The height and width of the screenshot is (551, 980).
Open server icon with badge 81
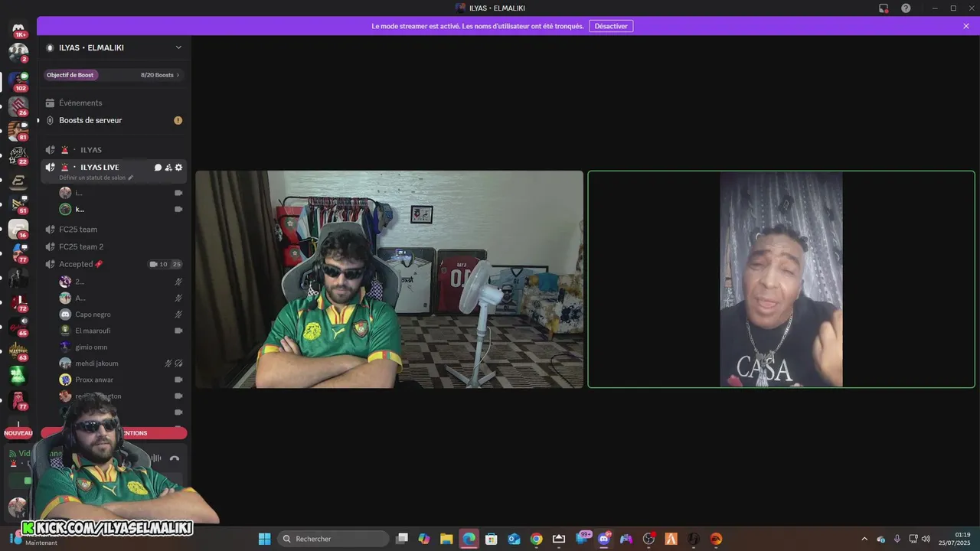click(x=18, y=130)
